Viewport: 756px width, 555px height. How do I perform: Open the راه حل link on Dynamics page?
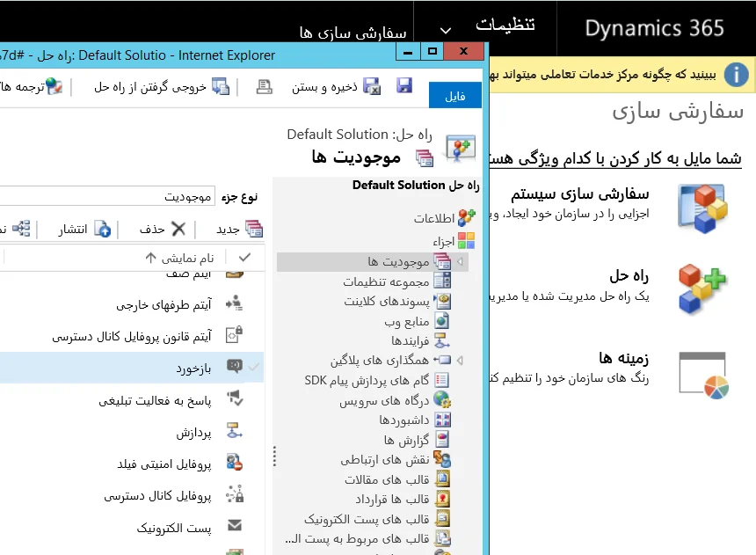pos(629,276)
